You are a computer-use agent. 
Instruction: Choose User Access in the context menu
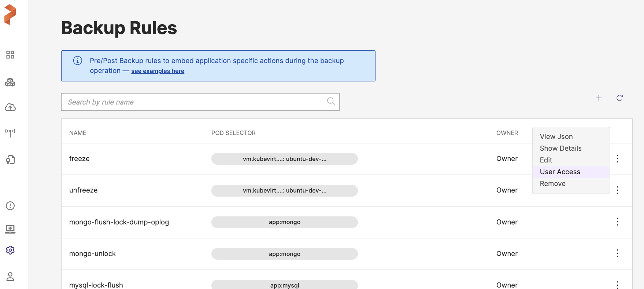(x=560, y=172)
